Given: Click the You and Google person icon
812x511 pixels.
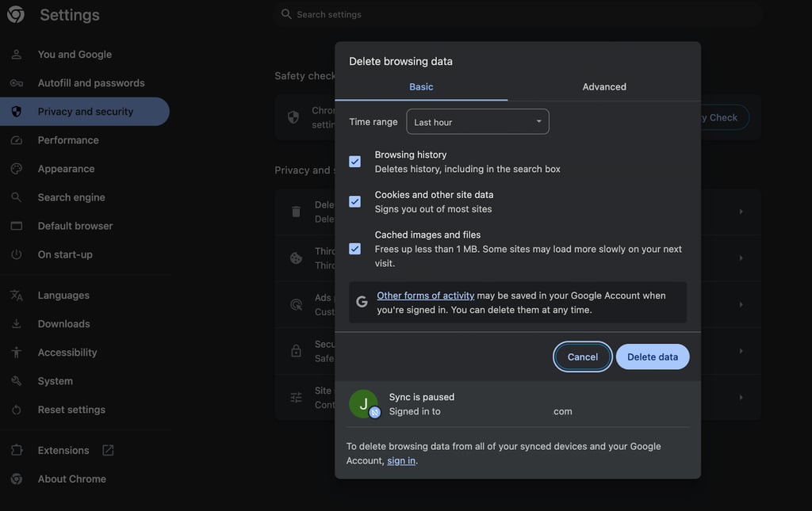Looking at the screenshot, I should click(17, 55).
